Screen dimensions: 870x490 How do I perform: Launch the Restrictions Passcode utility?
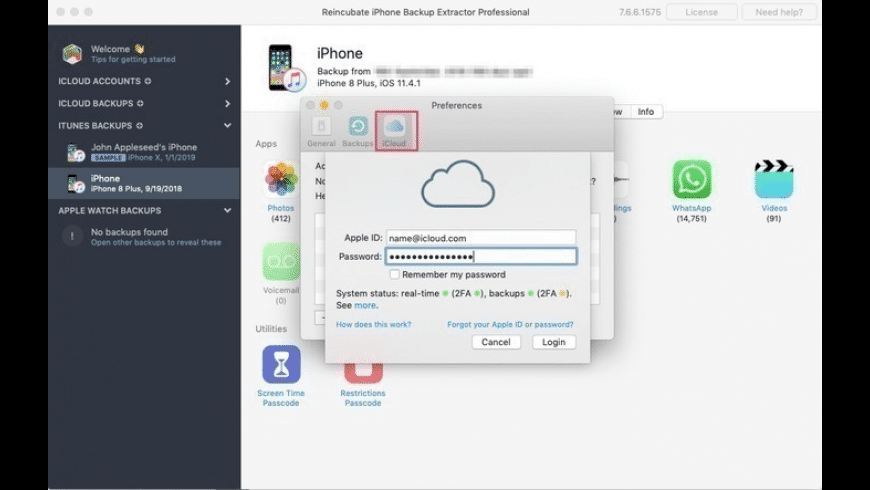point(363,372)
